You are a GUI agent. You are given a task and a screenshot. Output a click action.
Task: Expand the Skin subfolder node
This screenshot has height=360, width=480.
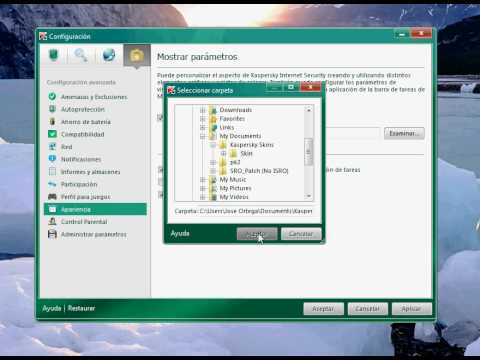coord(223,153)
